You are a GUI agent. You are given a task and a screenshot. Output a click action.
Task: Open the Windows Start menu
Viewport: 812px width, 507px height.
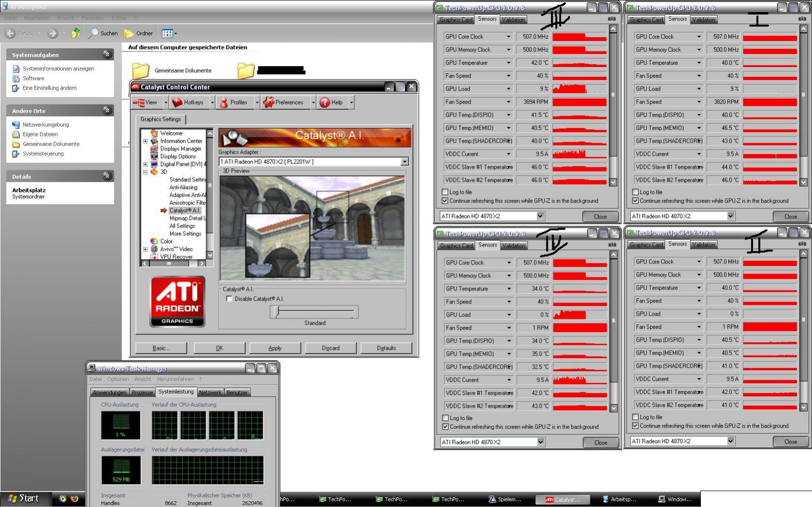[x=23, y=498]
